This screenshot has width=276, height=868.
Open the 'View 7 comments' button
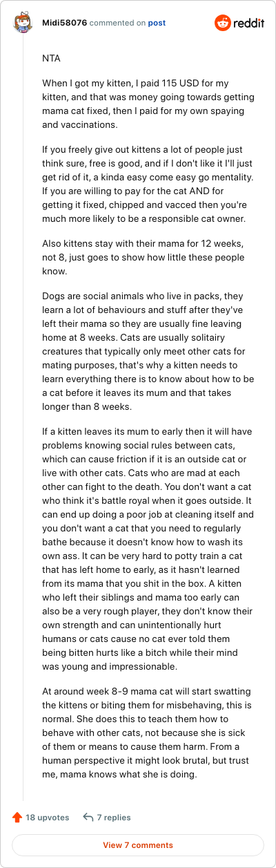[138, 845]
